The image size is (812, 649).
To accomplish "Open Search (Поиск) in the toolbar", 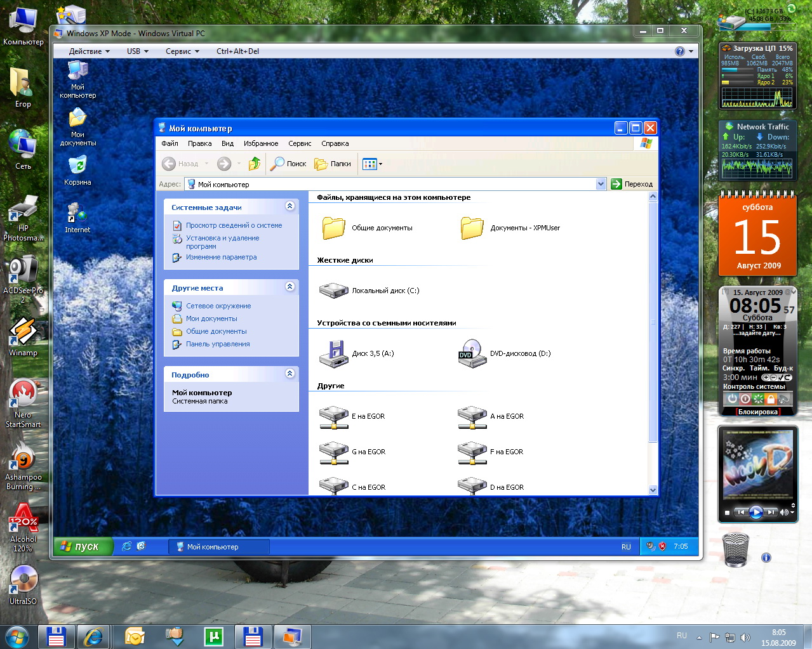I will point(288,164).
